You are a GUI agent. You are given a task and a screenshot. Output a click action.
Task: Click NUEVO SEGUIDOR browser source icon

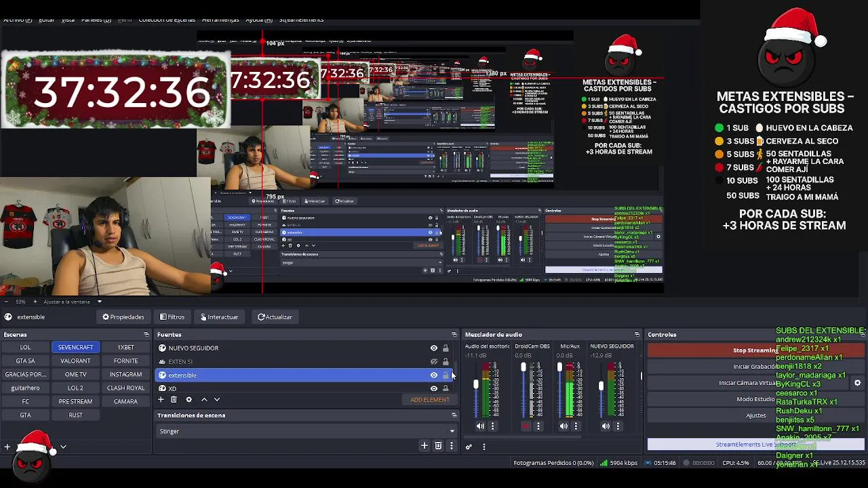[x=162, y=348]
